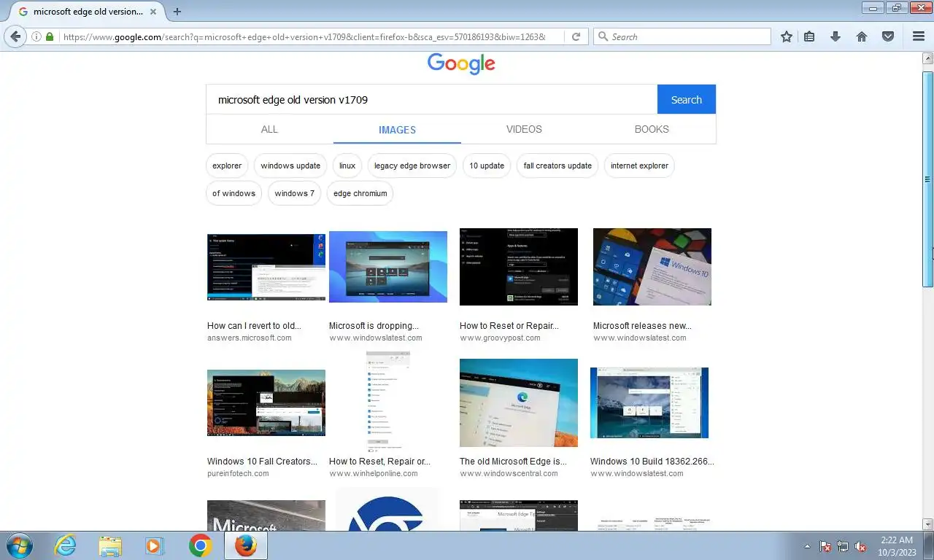Launch Google Chrome from taskbar
The height and width of the screenshot is (560, 934).
[x=200, y=545]
